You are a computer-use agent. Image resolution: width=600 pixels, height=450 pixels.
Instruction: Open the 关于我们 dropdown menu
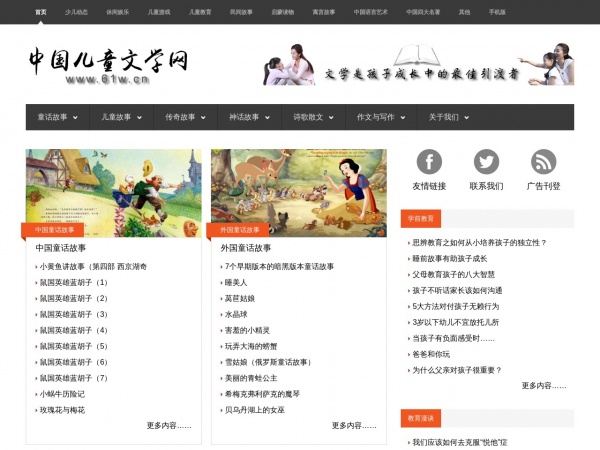[448, 117]
